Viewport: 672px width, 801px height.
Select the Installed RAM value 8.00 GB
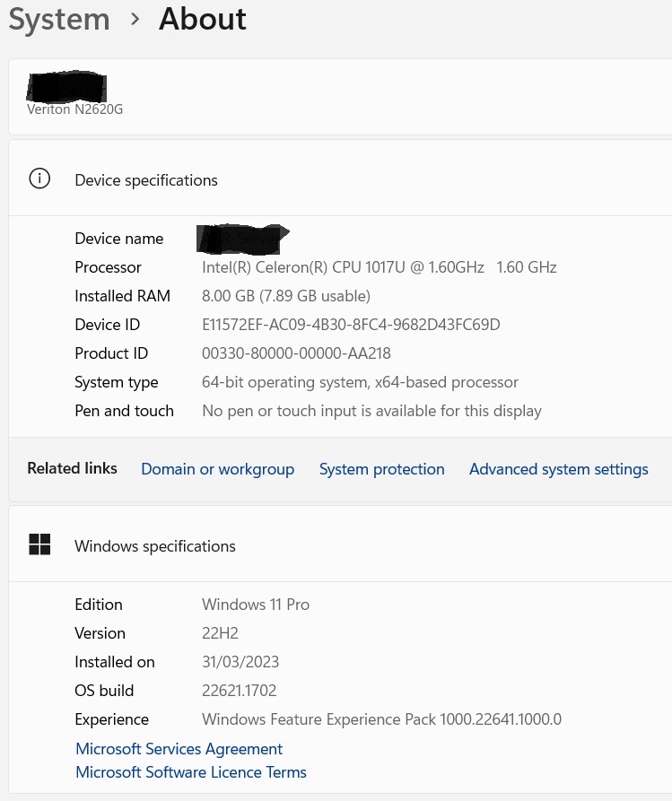click(x=286, y=296)
